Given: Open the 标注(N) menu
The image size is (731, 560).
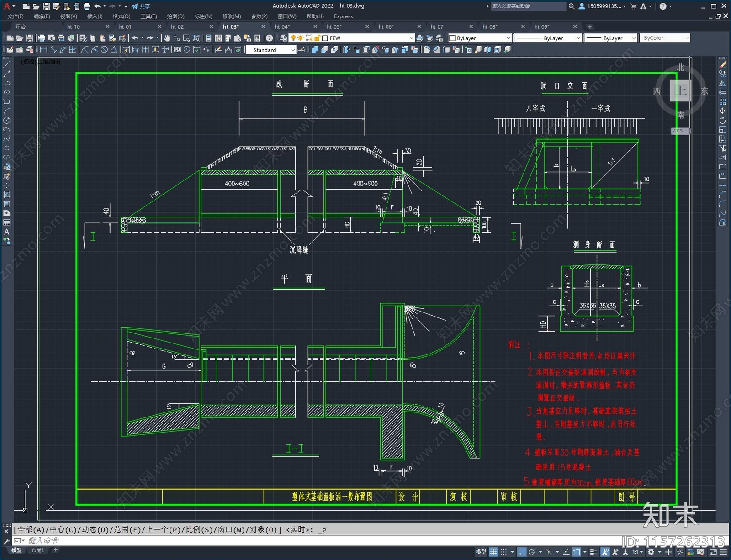Looking at the screenshot, I should pos(203,16).
